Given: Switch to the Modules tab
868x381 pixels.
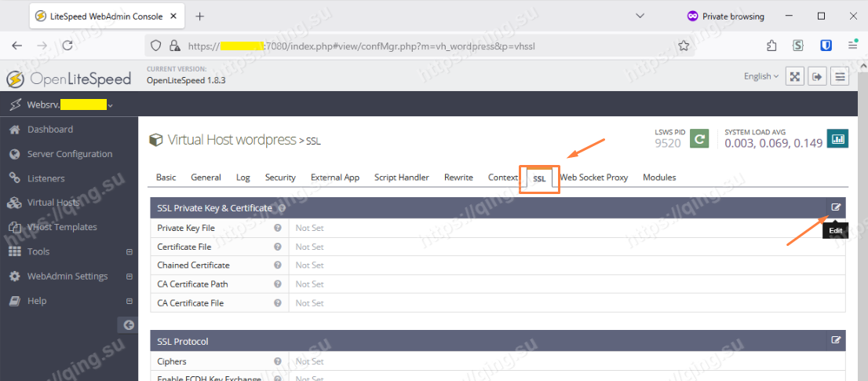Looking at the screenshot, I should pyautogui.click(x=659, y=178).
